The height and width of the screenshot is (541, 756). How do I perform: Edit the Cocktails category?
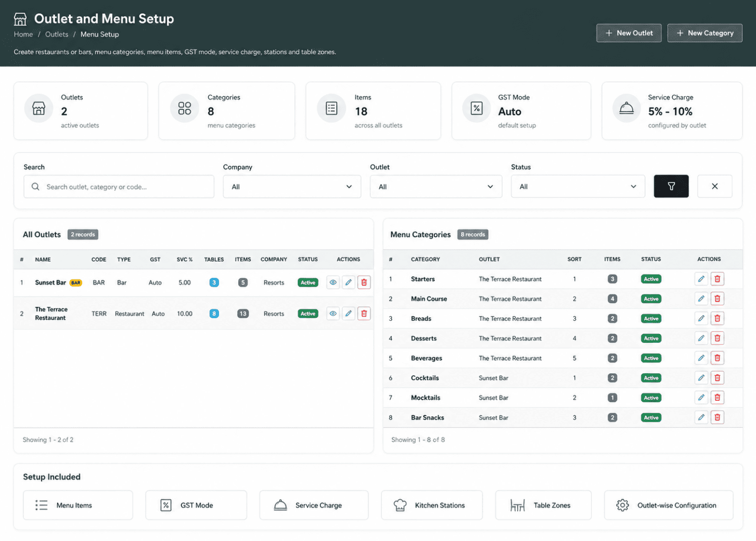pyautogui.click(x=701, y=378)
